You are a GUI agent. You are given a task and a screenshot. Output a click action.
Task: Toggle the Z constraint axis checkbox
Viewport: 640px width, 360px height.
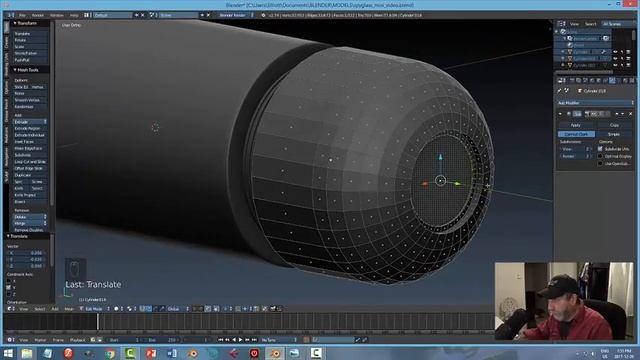(9, 294)
